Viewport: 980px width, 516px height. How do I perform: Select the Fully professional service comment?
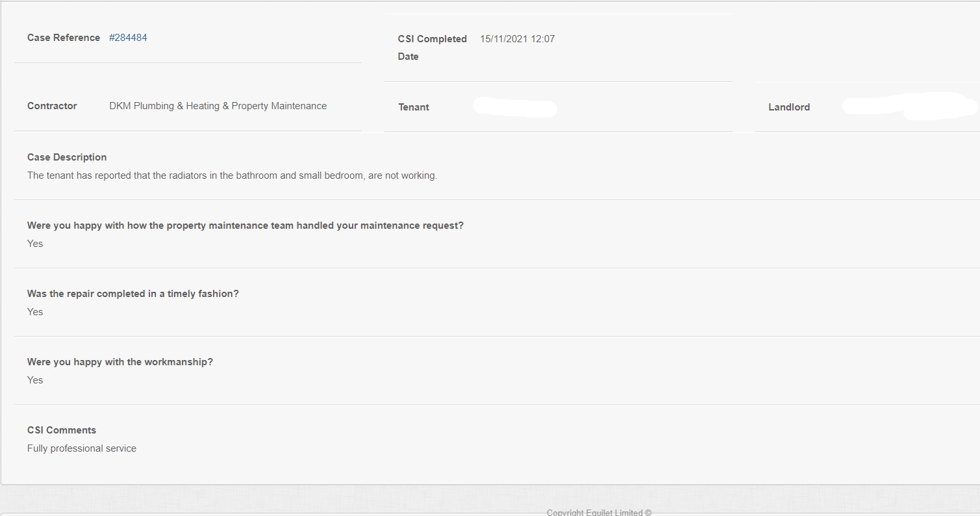point(82,448)
